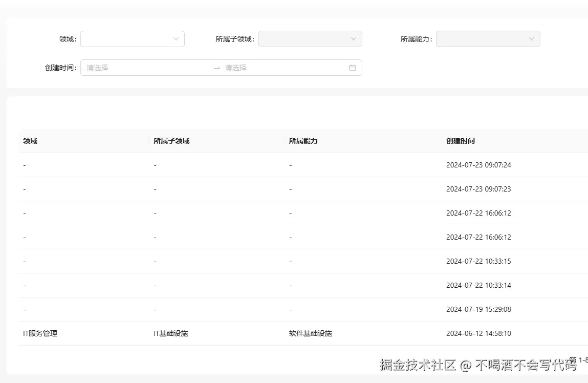Image resolution: width=588 pixels, height=383 pixels.
Task: Click the IT基础设施 cell
Action: tap(171, 333)
